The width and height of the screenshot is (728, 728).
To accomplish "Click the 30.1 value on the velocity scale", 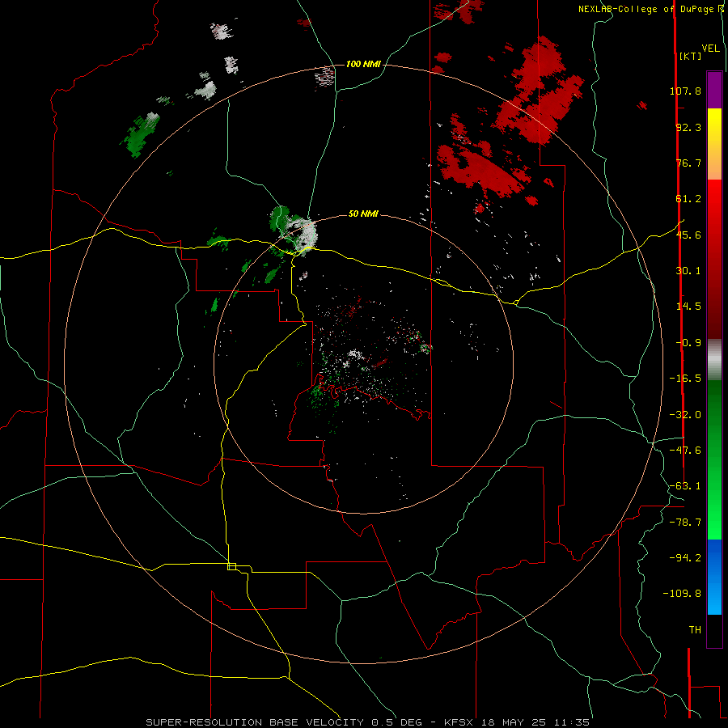I will pyautogui.click(x=688, y=271).
